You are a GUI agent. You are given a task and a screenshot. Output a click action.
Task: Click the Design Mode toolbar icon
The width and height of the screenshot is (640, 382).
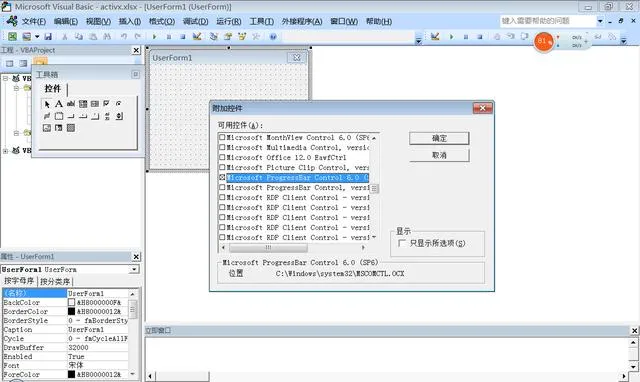click(x=197, y=36)
